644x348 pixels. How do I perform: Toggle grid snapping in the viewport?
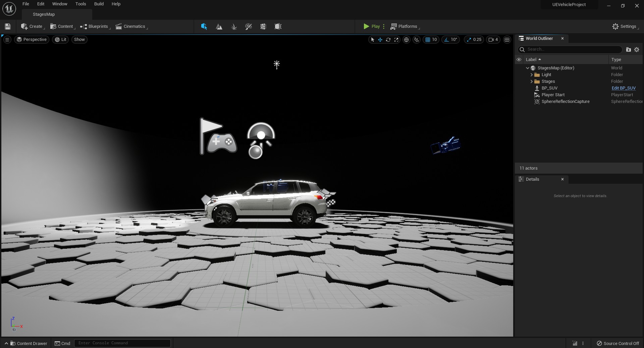[429, 40]
